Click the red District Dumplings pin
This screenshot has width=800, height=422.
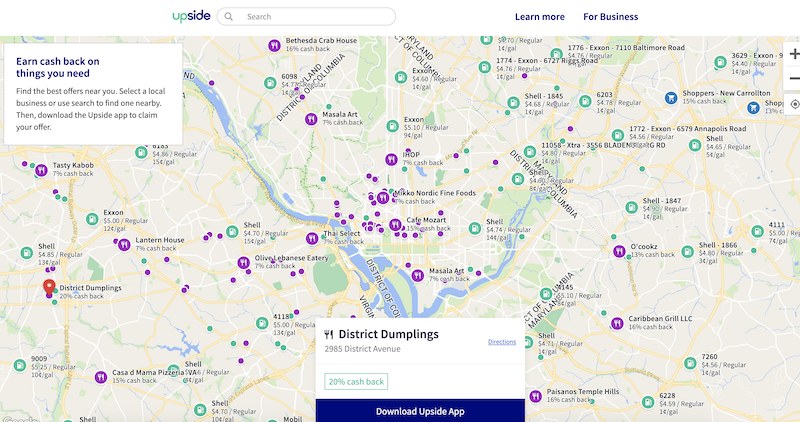[x=49, y=287]
